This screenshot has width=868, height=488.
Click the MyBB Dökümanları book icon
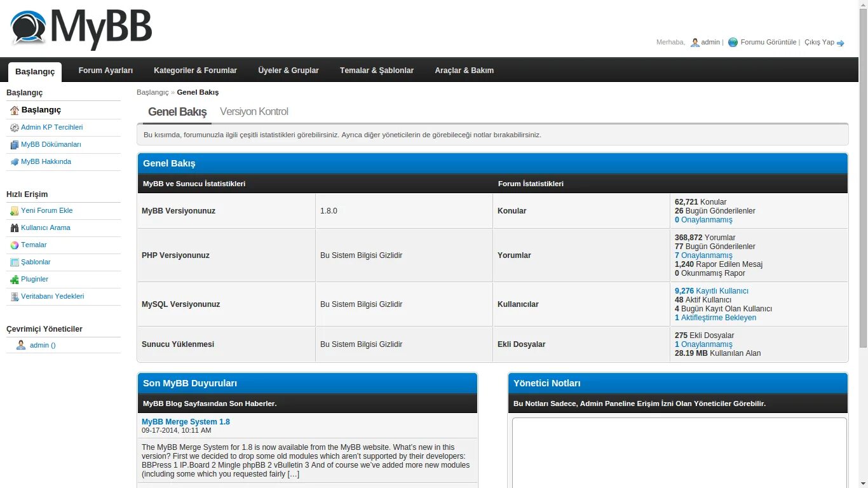coord(15,144)
